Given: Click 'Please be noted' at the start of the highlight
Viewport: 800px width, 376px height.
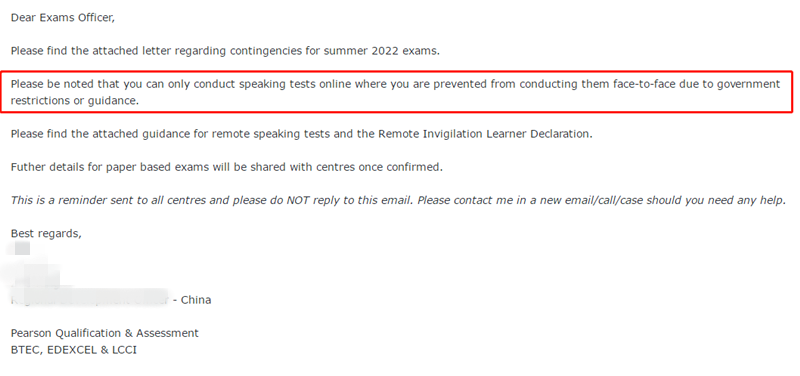Looking at the screenshot, I should (x=47, y=84).
